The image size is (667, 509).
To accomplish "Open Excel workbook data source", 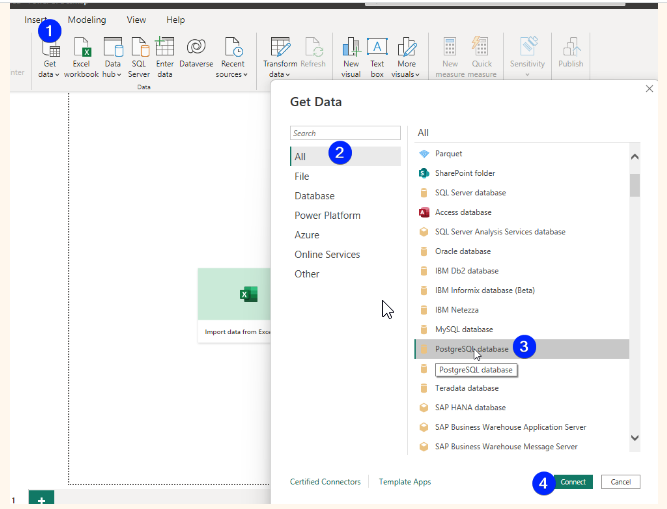I will click(x=81, y=57).
